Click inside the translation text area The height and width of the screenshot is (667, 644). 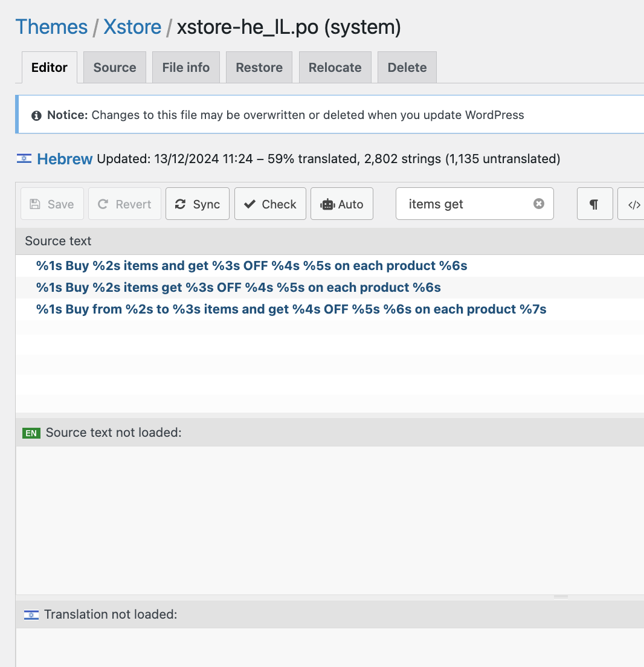pos(330,648)
